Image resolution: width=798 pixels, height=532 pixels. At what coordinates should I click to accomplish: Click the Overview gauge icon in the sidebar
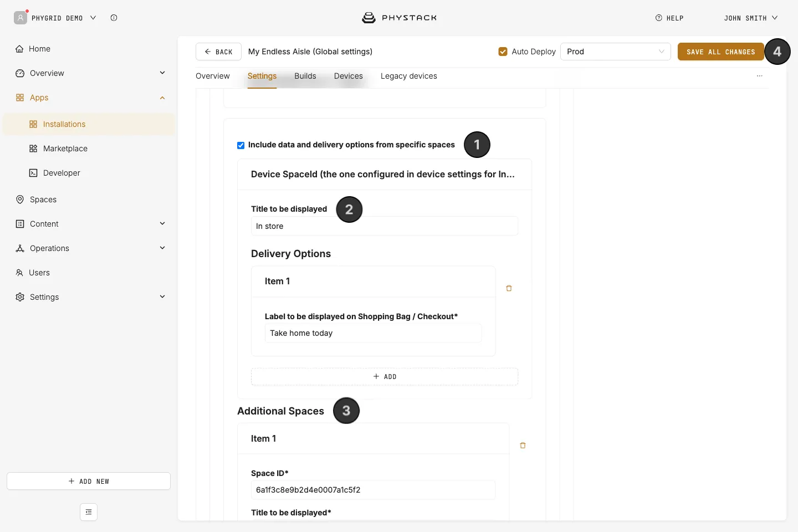(20, 73)
